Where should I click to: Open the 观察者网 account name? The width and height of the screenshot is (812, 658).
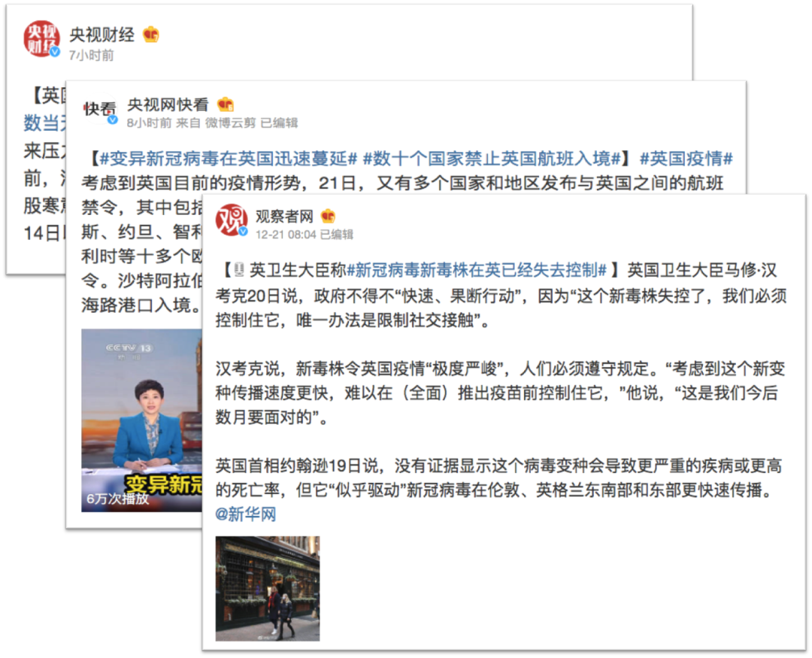click(x=284, y=216)
